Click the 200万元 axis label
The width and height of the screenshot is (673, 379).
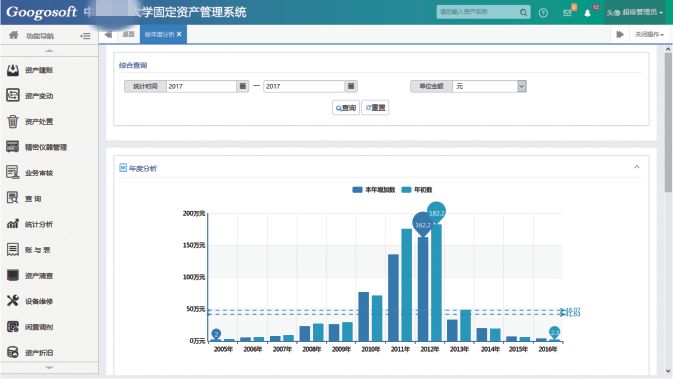tap(194, 213)
